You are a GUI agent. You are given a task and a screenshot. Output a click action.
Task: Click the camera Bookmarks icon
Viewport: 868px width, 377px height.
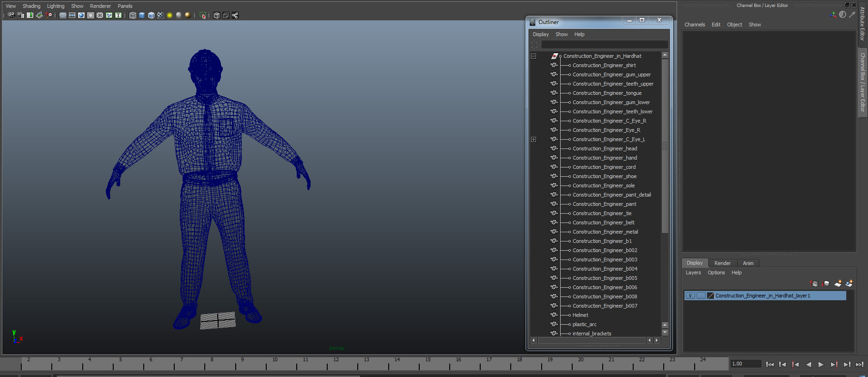pyautogui.click(x=30, y=15)
